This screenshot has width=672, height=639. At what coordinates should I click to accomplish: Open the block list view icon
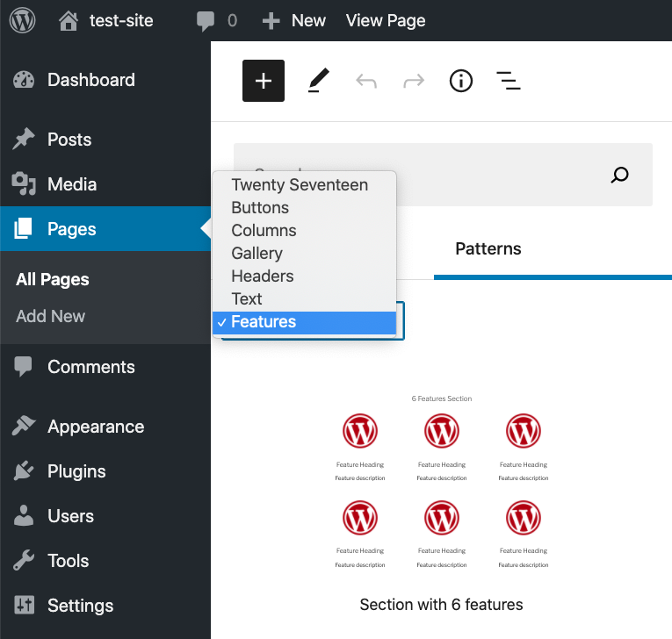tap(508, 81)
